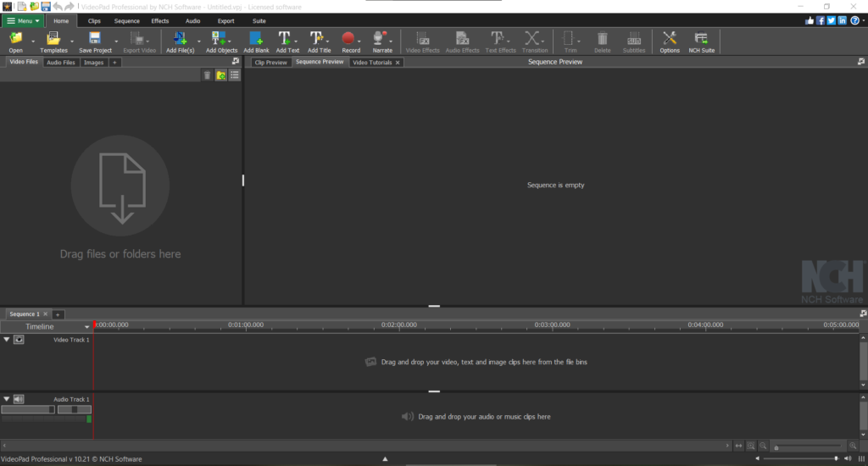
Task: Switch to the Audio Files bin tab
Action: [x=60, y=63]
